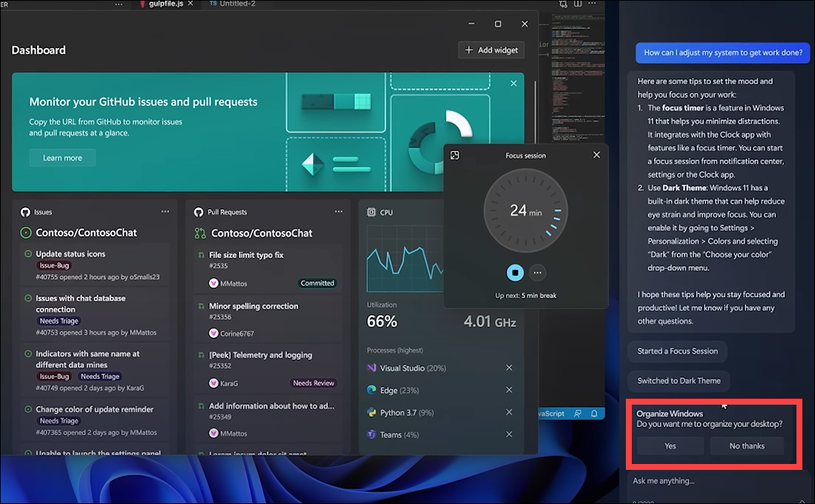Image resolution: width=815 pixels, height=504 pixels.
Task: Open the Update status icons issue
Action: tap(70, 254)
